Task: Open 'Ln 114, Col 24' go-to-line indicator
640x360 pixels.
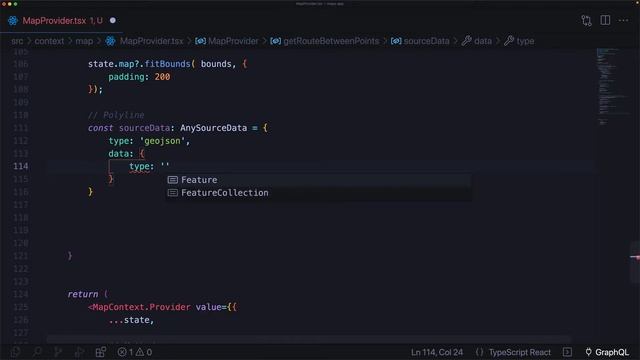Action: tap(437, 352)
